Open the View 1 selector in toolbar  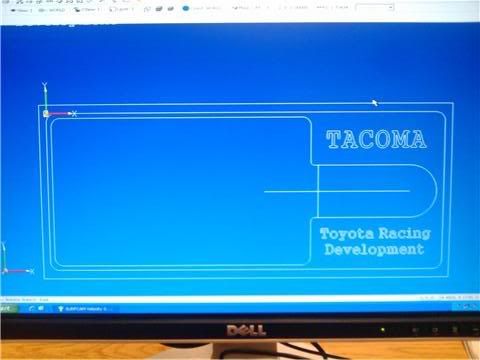coord(21,10)
